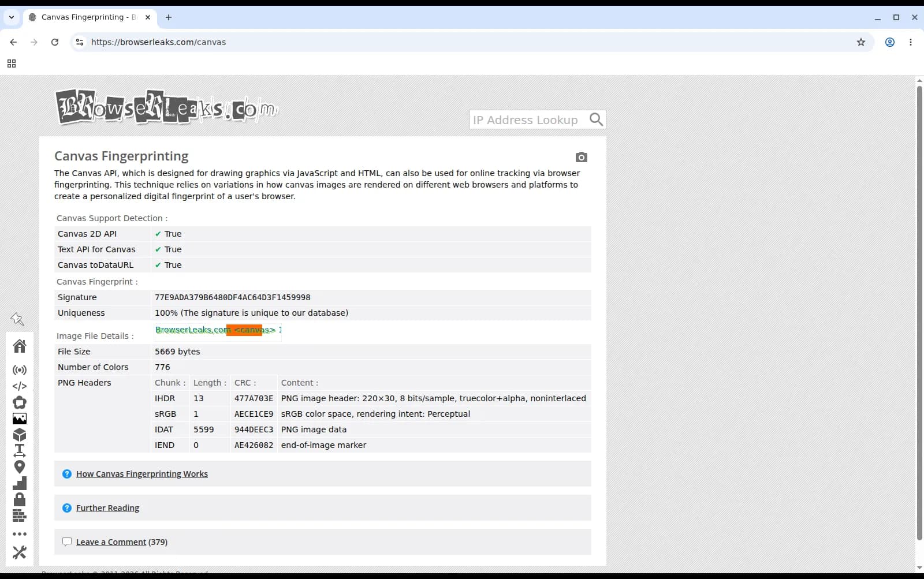Viewport: 924px width, 579px height.
Task: Open the Geolocation map pin icon
Action: 20,466
